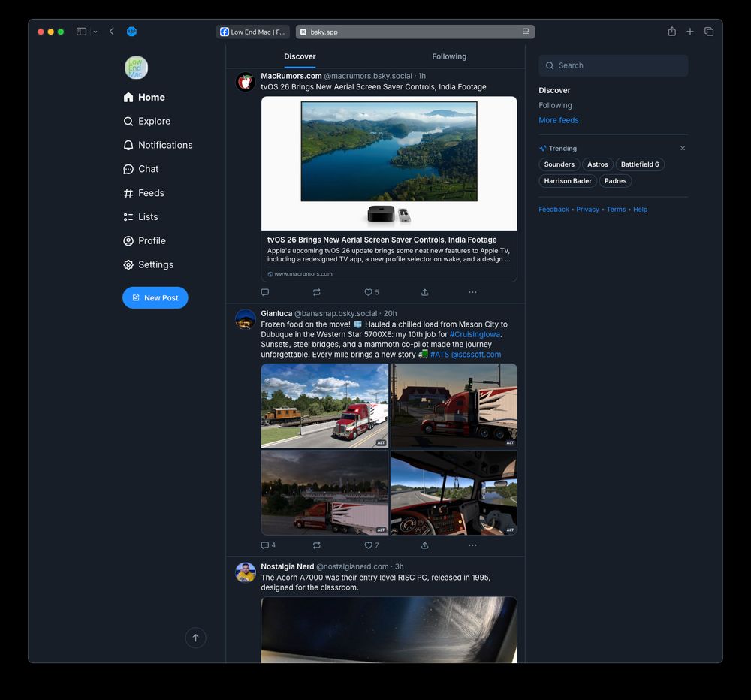This screenshot has height=700, width=751.
Task: Open the Astros trending topic
Action: click(598, 164)
